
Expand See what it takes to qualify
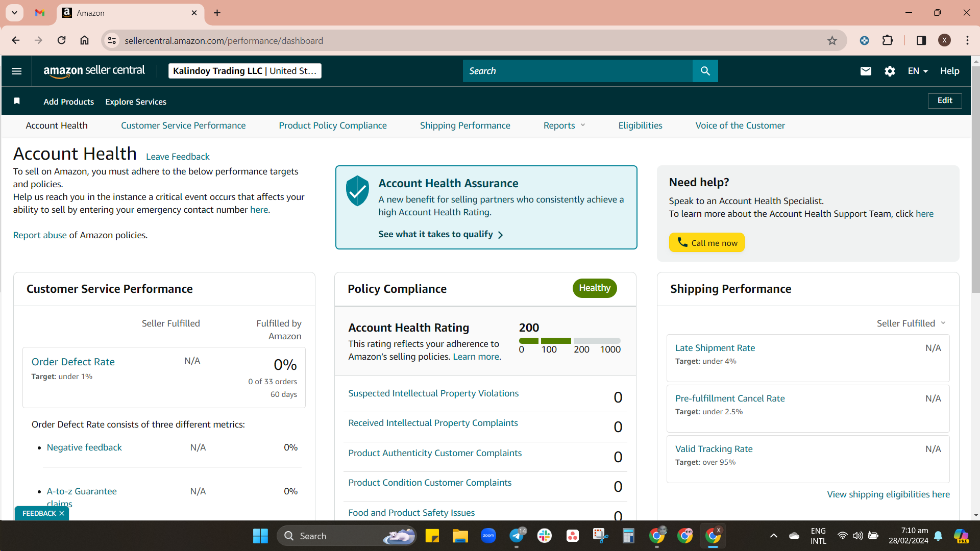(440, 234)
